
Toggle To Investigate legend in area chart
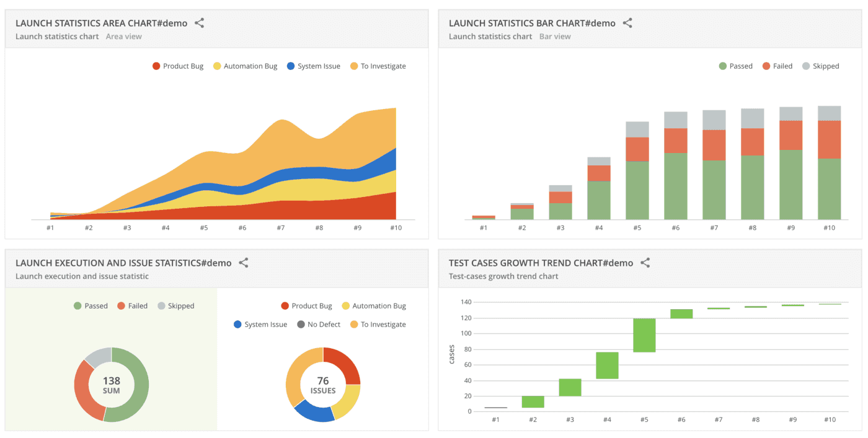pos(378,66)
